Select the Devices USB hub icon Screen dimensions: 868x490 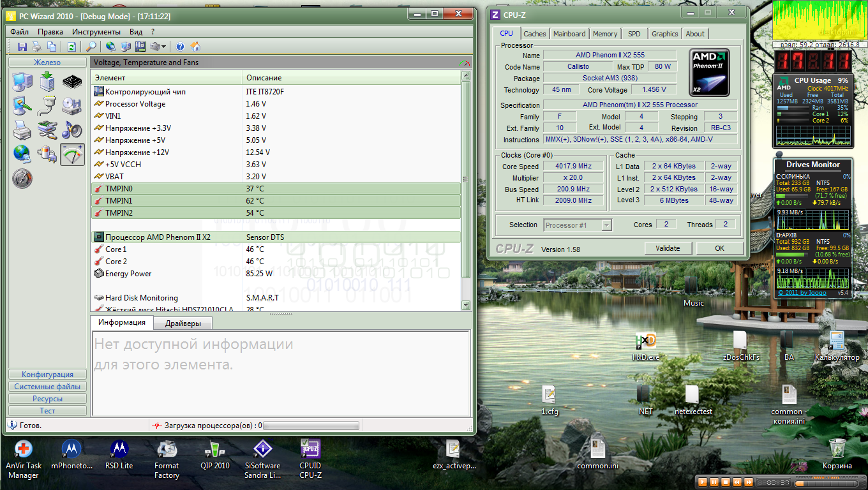tap(48, 130)
